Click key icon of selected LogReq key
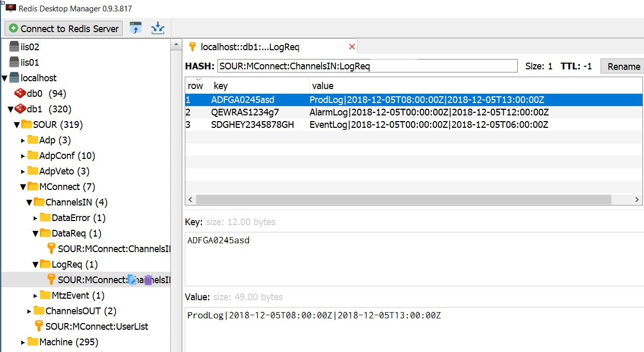 (x=51, y=280)
